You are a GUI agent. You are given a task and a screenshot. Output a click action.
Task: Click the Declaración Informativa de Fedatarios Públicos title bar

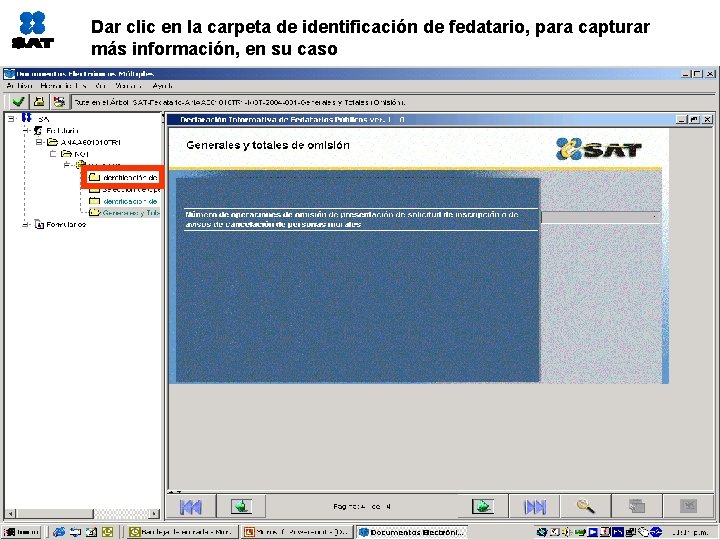click(x=420, y=119)
